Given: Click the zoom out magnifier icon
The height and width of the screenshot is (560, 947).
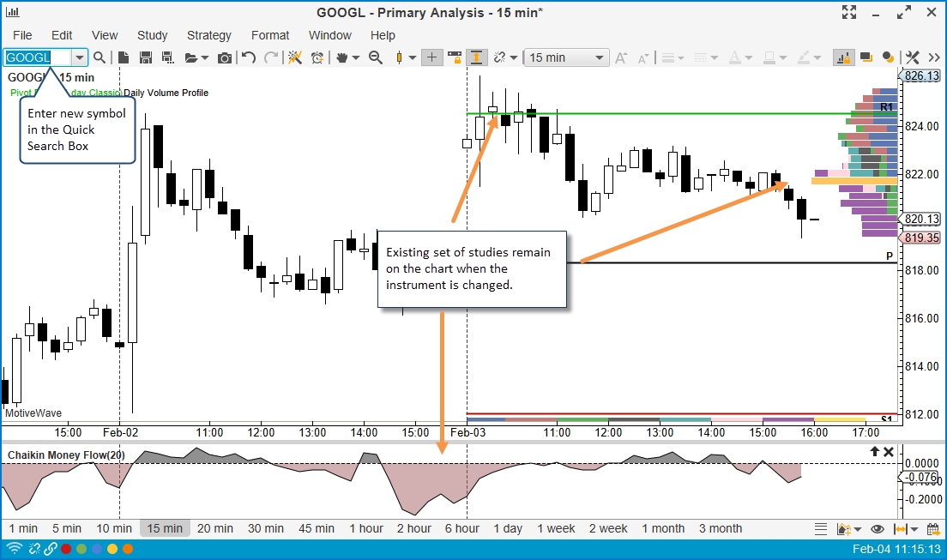Looking at the screenshot, I should [375, 57].
